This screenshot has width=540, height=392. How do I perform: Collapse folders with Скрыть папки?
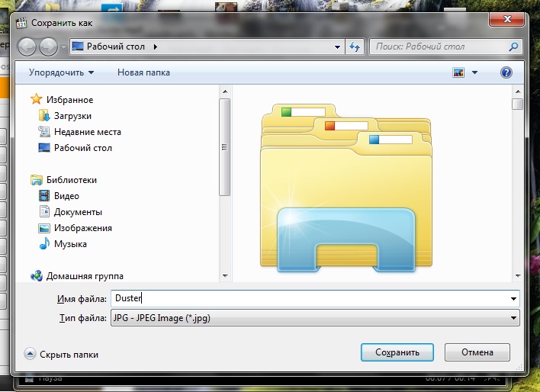pyautogui.click(x=61, y=355)
